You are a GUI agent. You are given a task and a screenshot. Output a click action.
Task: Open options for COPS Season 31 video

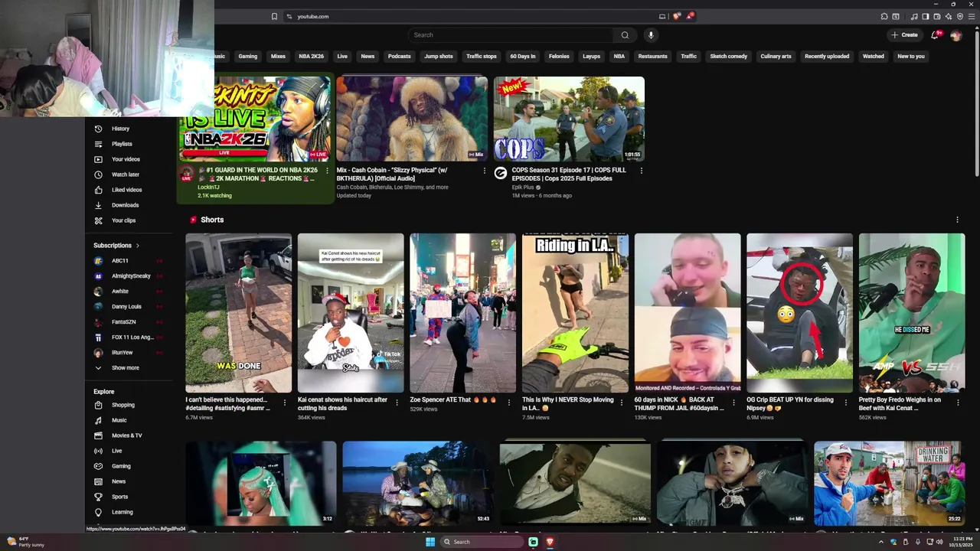tap(641, 171)
